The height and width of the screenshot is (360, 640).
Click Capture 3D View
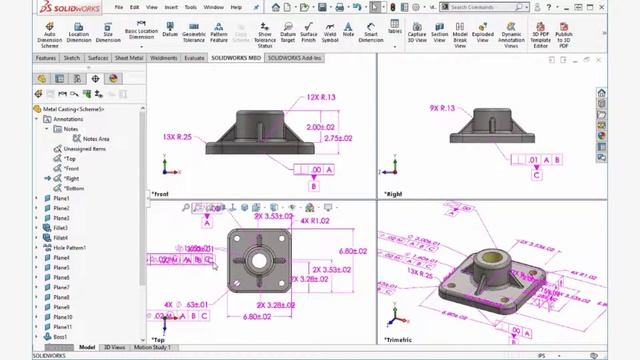click(417, 33)
